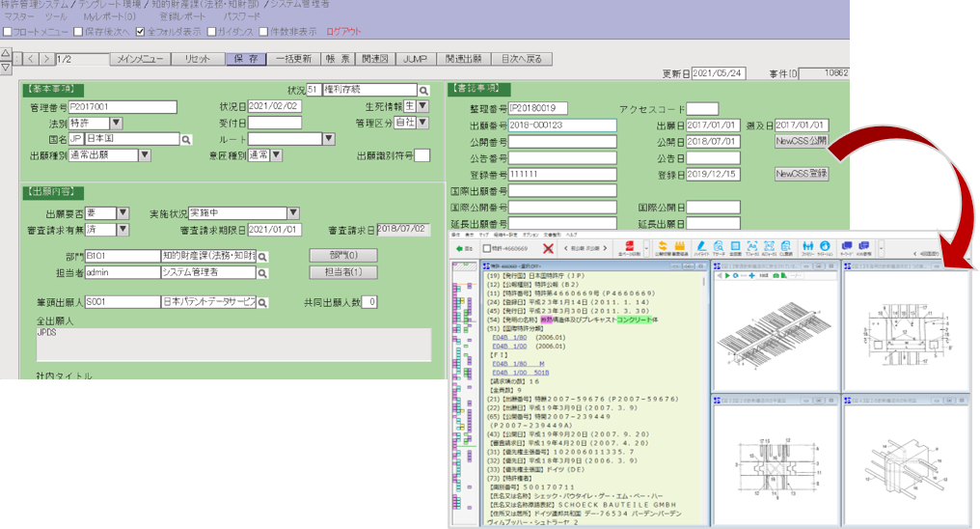
Task: Open the search lookup beside 権利存続 status
Action: tap(423, 90)
